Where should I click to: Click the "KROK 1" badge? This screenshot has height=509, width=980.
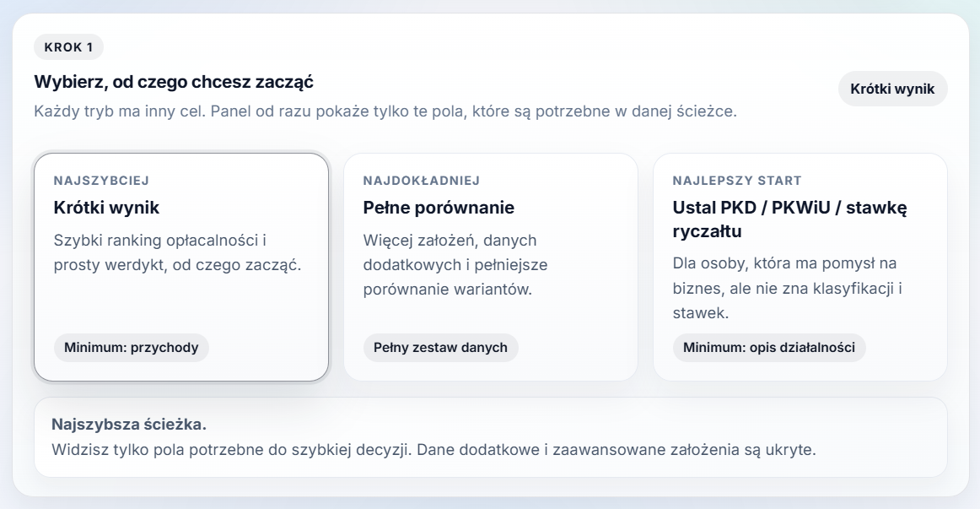(x=67, y=46)
